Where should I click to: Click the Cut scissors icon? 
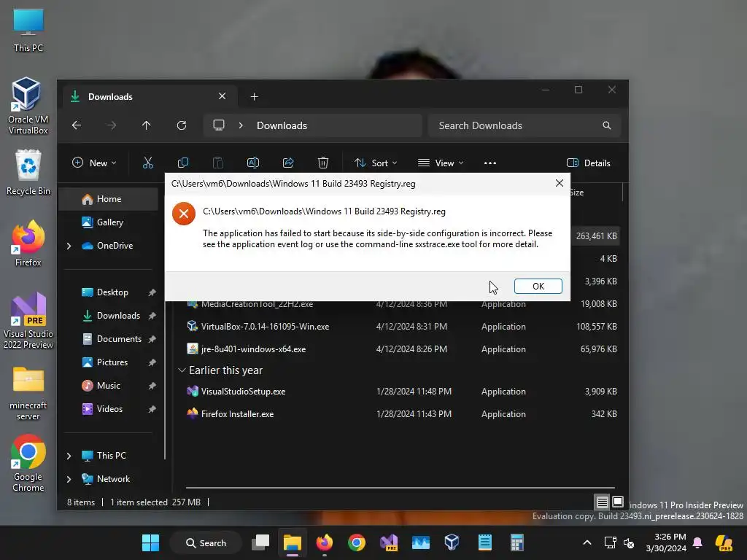point(148,163)
